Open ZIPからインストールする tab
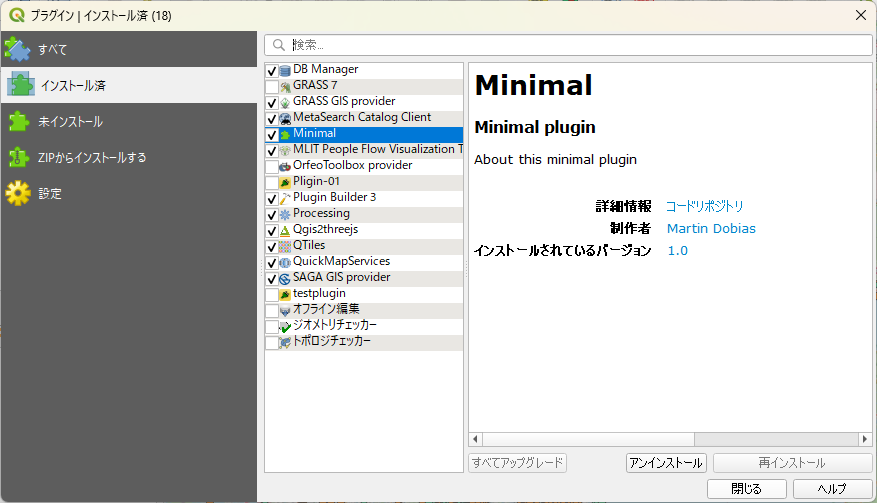Screen dimensions: 877x503 tap(129, 157)
